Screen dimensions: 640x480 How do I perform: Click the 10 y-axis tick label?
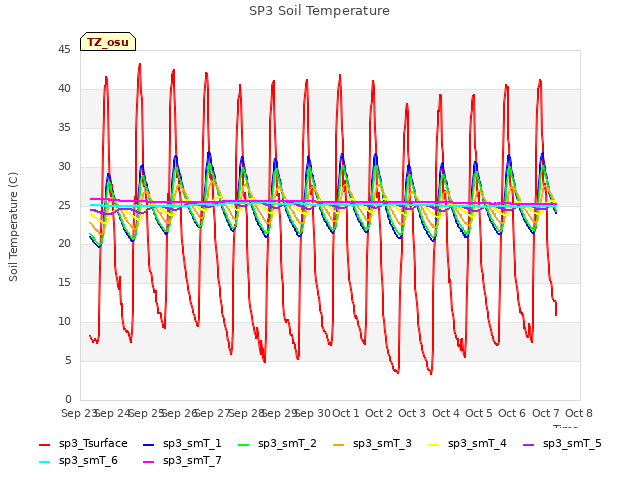(x=64, y=322)
